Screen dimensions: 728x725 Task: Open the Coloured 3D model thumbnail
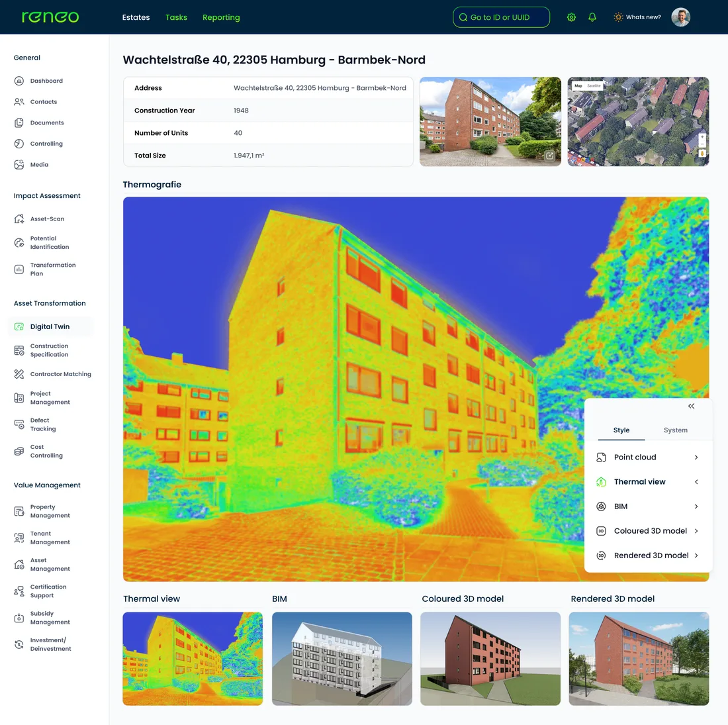491,659
